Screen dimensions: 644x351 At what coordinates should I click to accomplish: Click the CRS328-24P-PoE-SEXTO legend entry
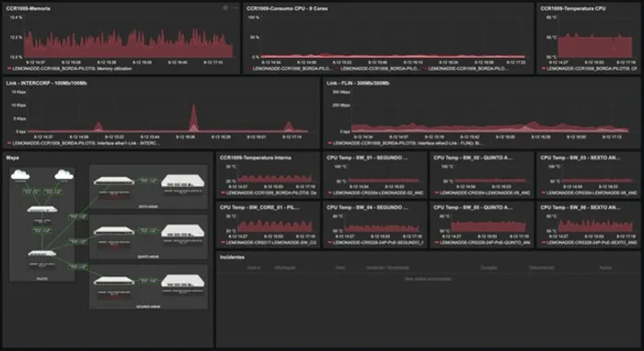point(590,243)
